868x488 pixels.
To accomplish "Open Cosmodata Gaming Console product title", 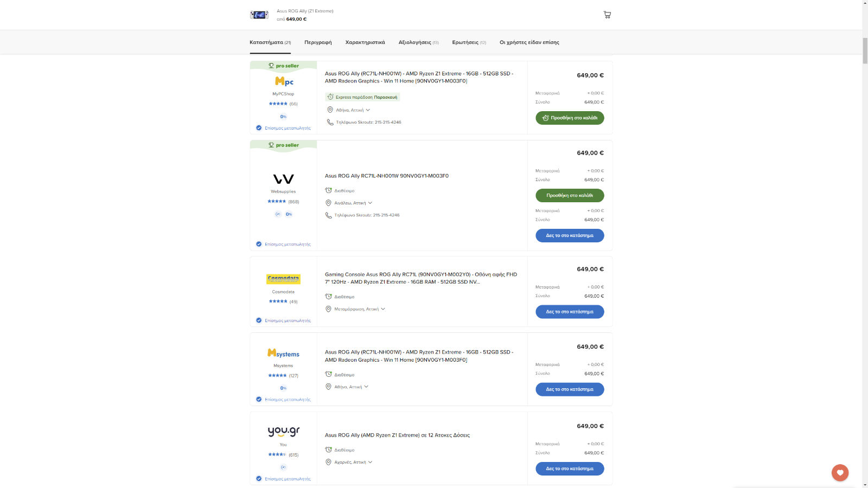I will point(421,278).
